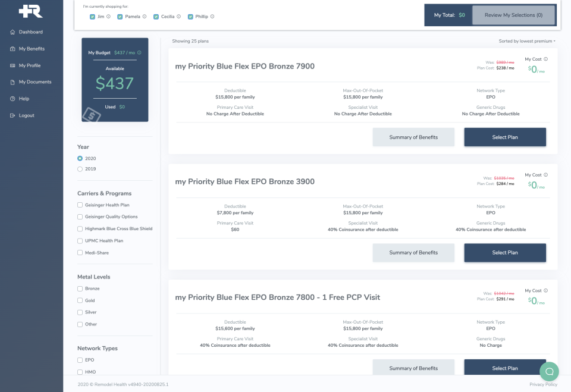The height and width of the screenshot is (392, 571).
Task: Check HMO network type filter
Action: click(80, 372)
